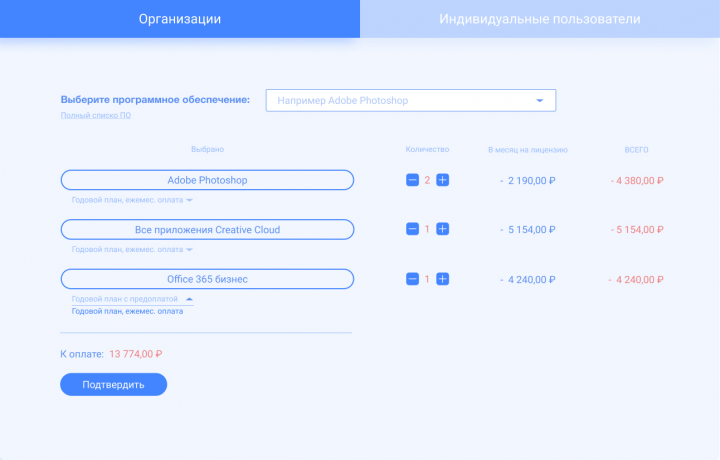Select the Office 365 бизнес pill
720x460 pixels.
click(x=207, y=279)
